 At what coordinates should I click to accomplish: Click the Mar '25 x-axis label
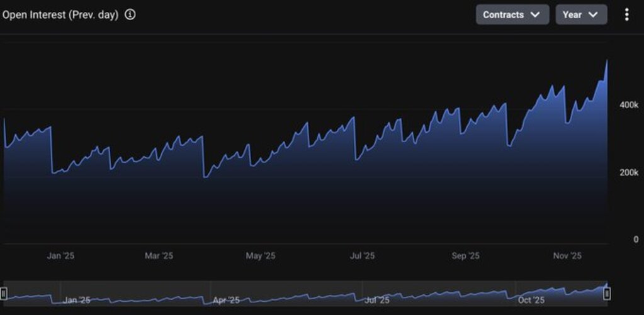click(x=159, y=256)
